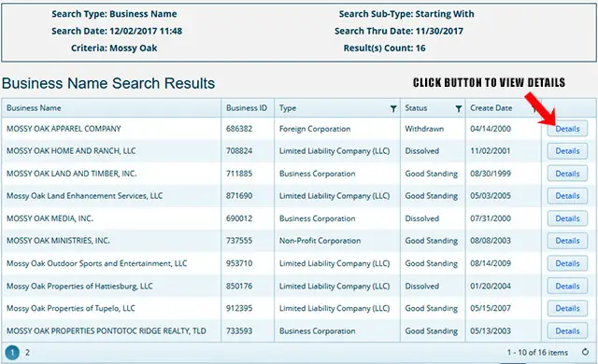Click the 'Result(s) Count: 16' summary line
The height and width of the screenshot is (364, 598).
click(x=384, y=48)
